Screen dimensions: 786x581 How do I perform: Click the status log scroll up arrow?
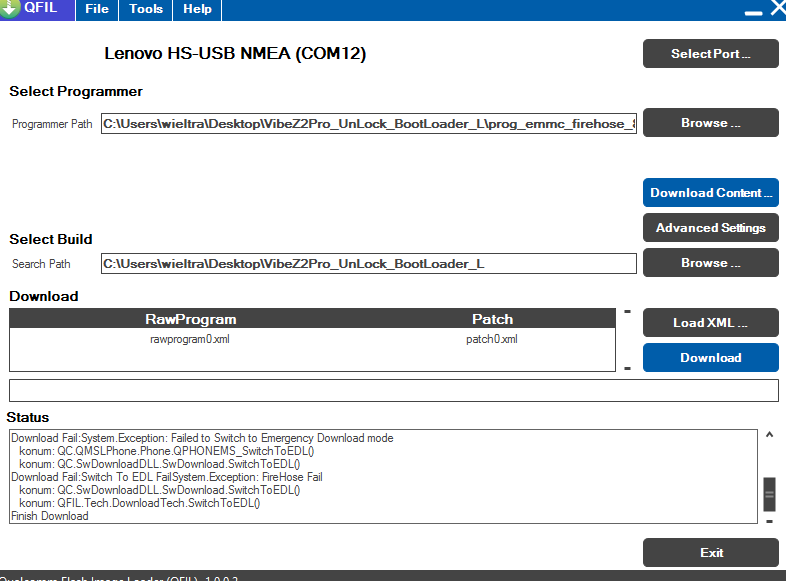coord(769,435)
